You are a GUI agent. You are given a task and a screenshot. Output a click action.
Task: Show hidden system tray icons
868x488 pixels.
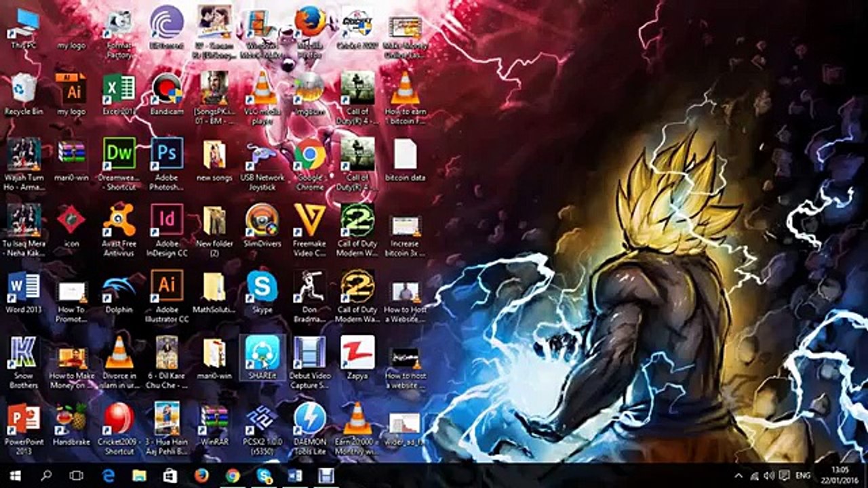(x=740, y=476)
